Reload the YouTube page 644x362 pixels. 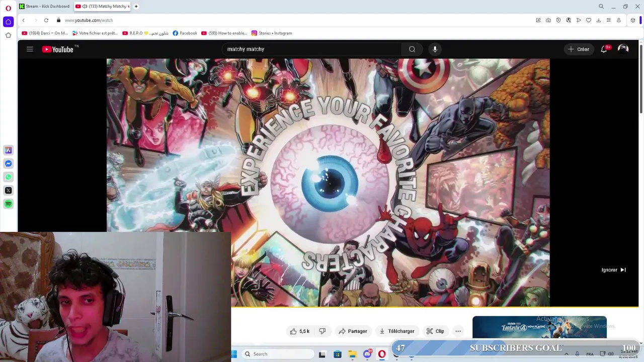tap(46, 20)
